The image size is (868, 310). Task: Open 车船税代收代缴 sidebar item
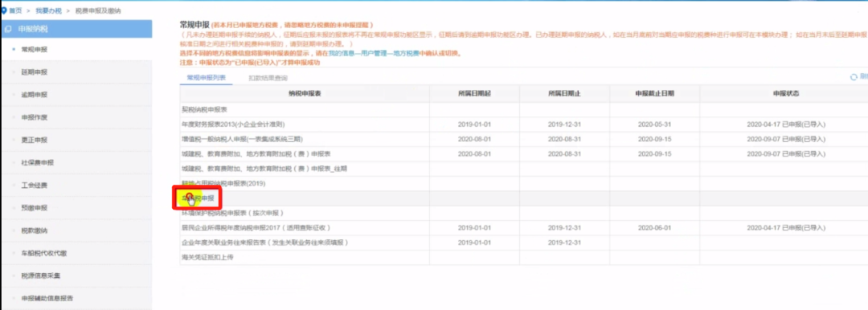(x=43, y=253)
